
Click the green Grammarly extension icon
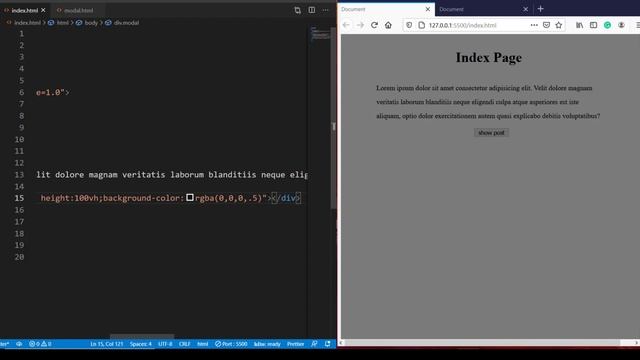click(x=607, y=25)
